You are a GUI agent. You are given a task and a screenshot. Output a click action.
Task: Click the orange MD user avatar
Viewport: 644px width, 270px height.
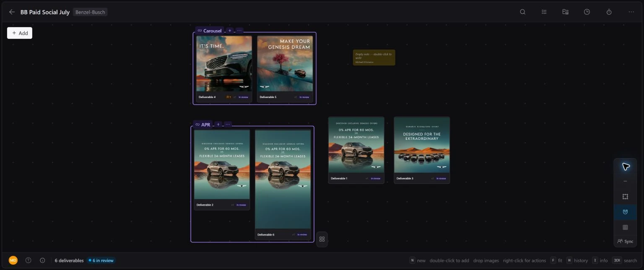[x=13, y=260]
